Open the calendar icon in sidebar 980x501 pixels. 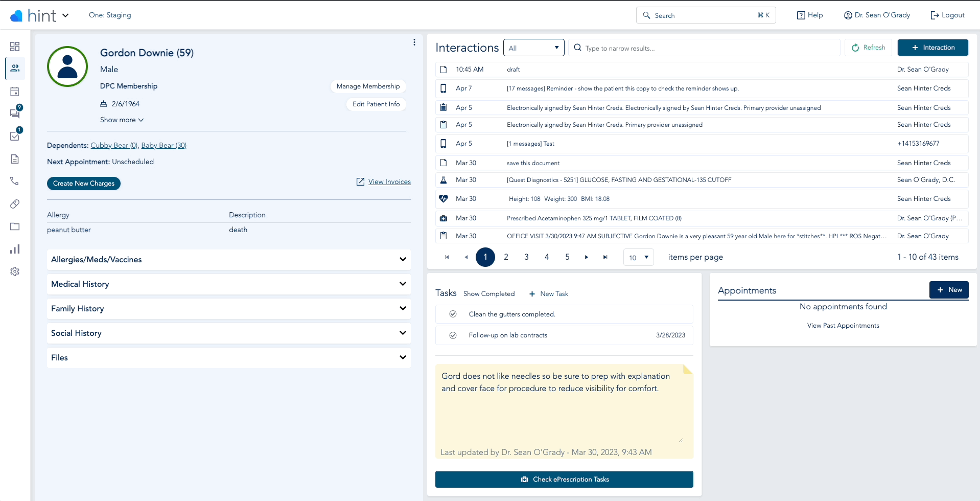(x=15, y=92)
